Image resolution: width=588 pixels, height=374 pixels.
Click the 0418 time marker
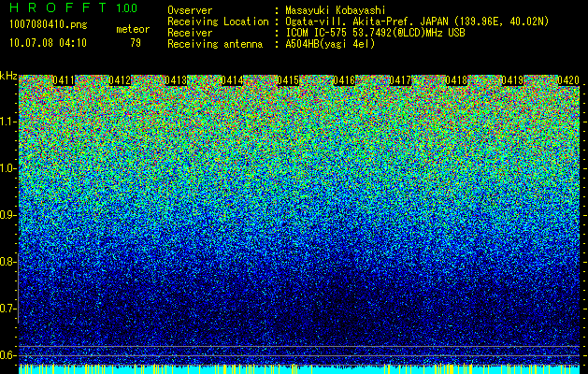456,80
